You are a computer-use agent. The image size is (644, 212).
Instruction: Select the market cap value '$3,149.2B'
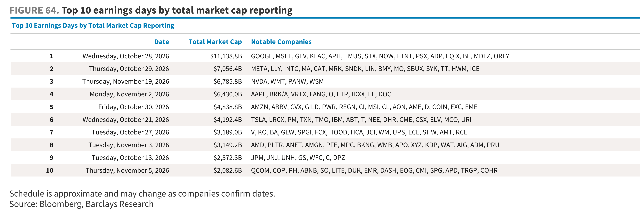point(228,145)
